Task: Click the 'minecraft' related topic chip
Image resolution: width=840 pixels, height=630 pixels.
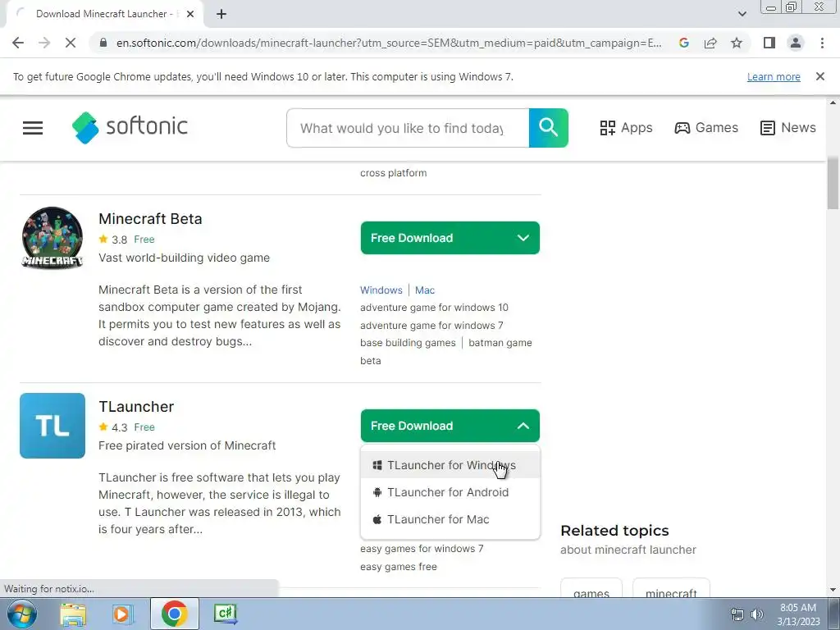Action: [671, 589]
